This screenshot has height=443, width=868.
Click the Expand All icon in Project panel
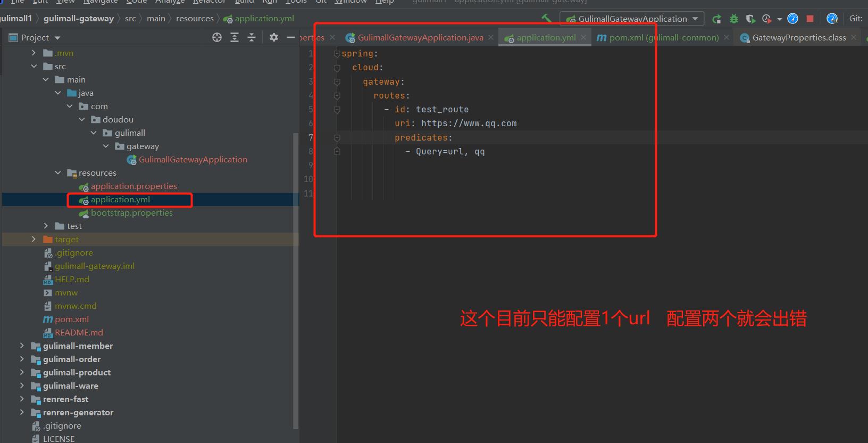[x=235, y=37]
